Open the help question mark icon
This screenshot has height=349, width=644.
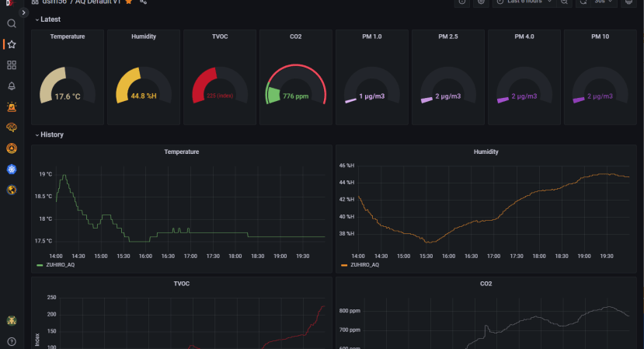click(x=12, y=341)
